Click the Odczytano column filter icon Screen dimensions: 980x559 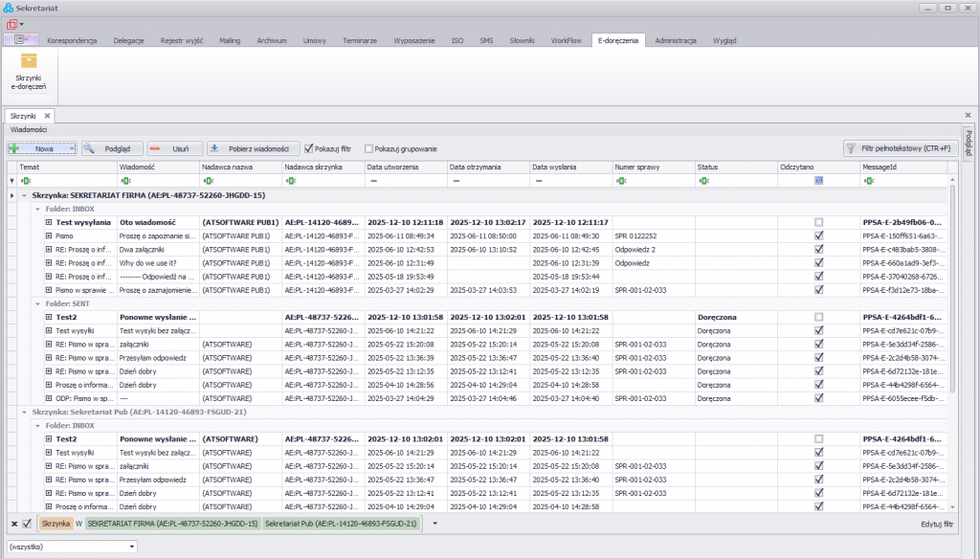[x=818, y=180]
